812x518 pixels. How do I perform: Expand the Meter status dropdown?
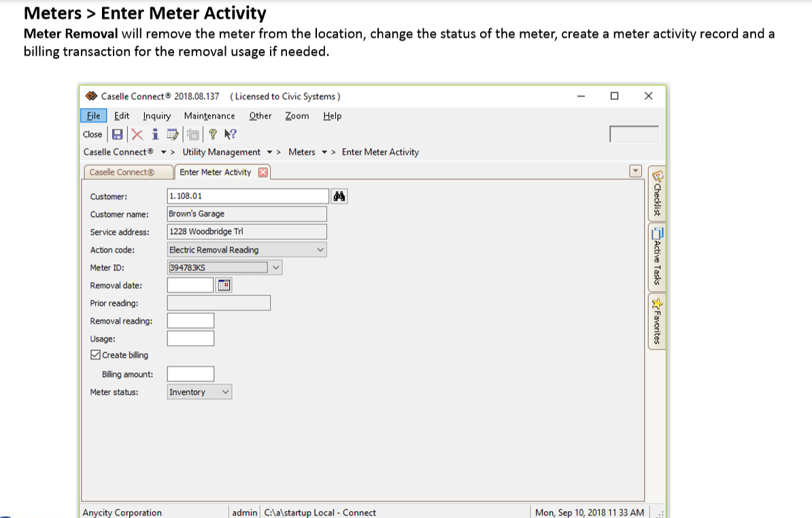pos(226,392)
